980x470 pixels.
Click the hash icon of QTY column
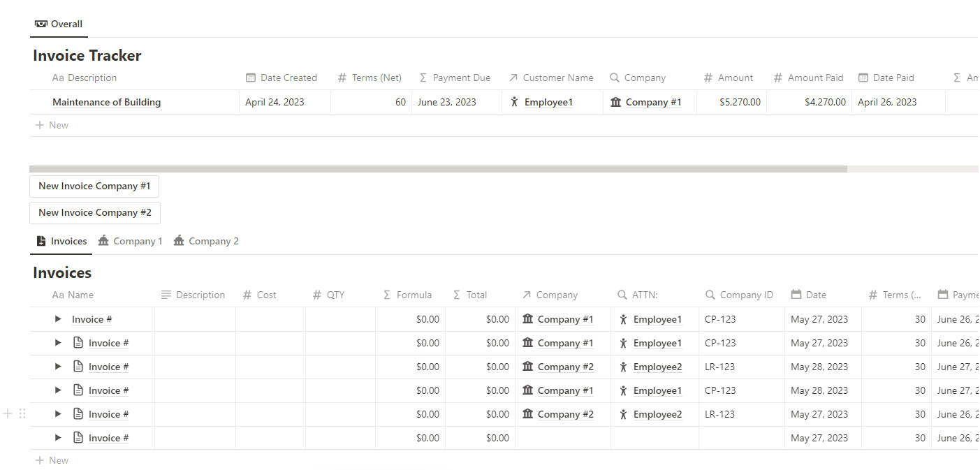pyautogui.click(x=317, y=295)
